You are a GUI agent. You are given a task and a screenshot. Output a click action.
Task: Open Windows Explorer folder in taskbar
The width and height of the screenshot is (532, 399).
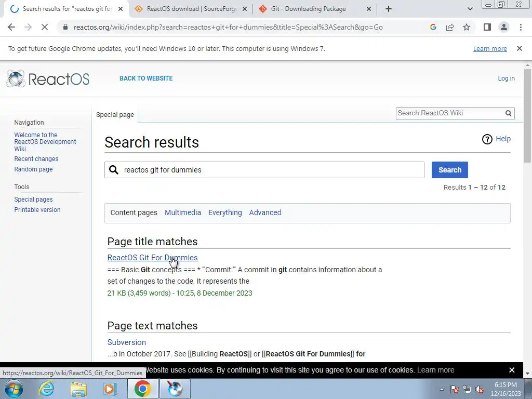click(x=78, y=389)
